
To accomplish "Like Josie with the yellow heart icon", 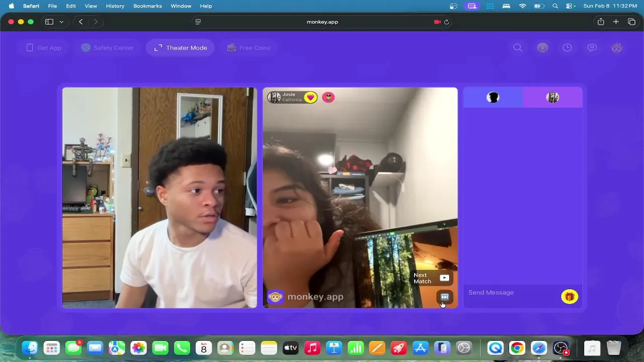I will pos(310,98).
